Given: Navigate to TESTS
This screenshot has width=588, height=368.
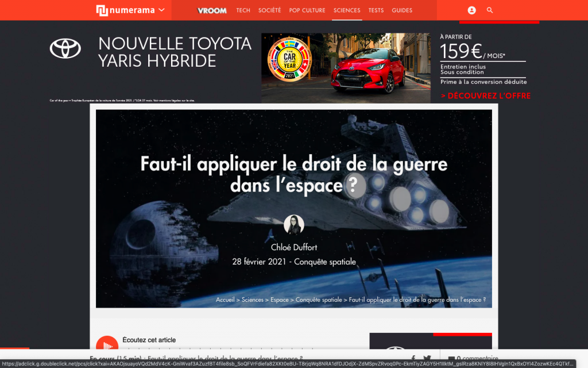Looking at the screenshot, I should (x=376, y=10).
